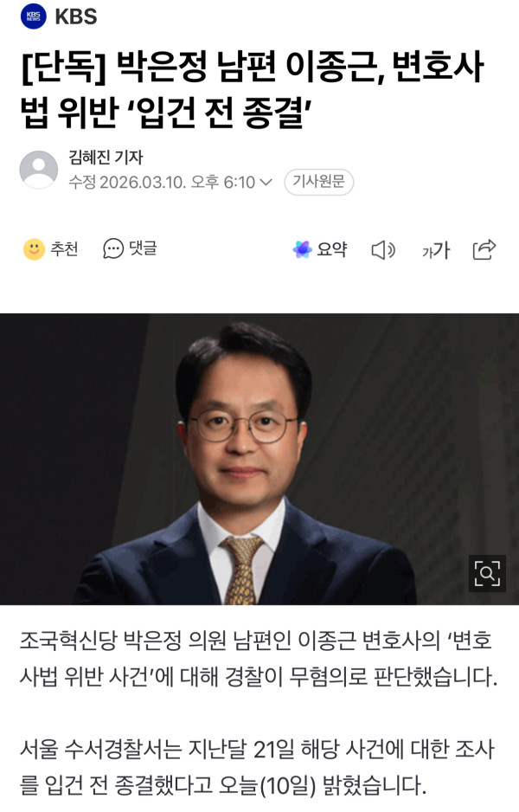Click the article headline title
Image resolution: width=519 pixels, height=812 pixels.
253,89
